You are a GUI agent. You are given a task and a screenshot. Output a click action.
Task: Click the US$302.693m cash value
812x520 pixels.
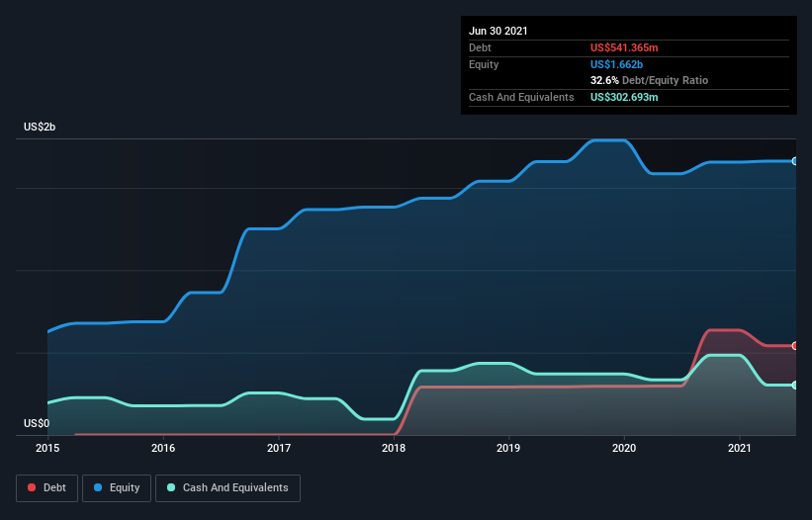point(624,97)
